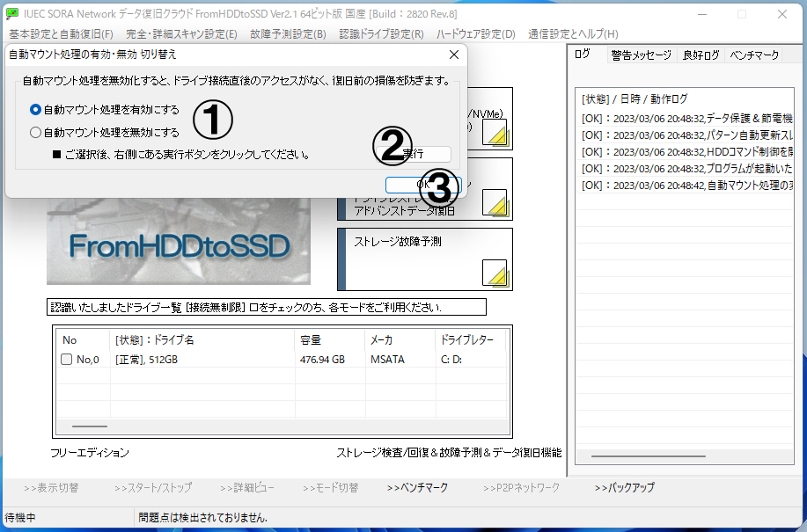Confirm the dialog with the OK button
This screenshot has height=532, width=807.
pyautogui.click(x=423, y=185)
